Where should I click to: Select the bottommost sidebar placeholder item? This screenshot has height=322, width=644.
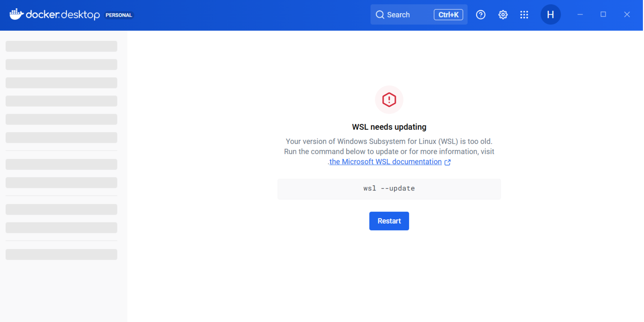[x=61, y=254]
